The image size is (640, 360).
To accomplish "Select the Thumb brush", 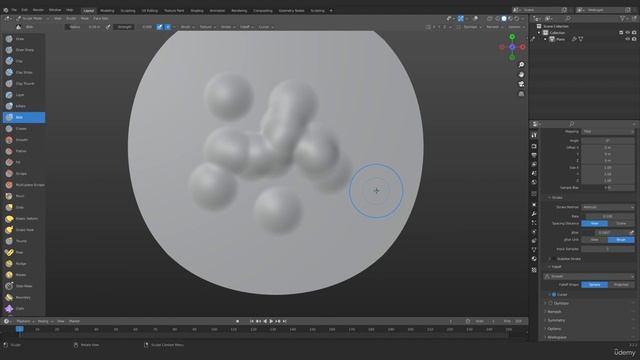I will pos(24,241).
